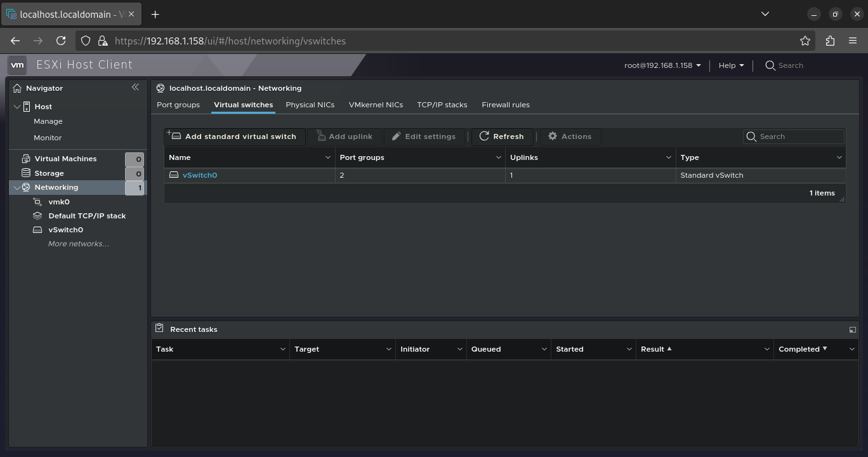Open the TCP/IP stacks tab
868x457 pixels.
tap(442, 105)
